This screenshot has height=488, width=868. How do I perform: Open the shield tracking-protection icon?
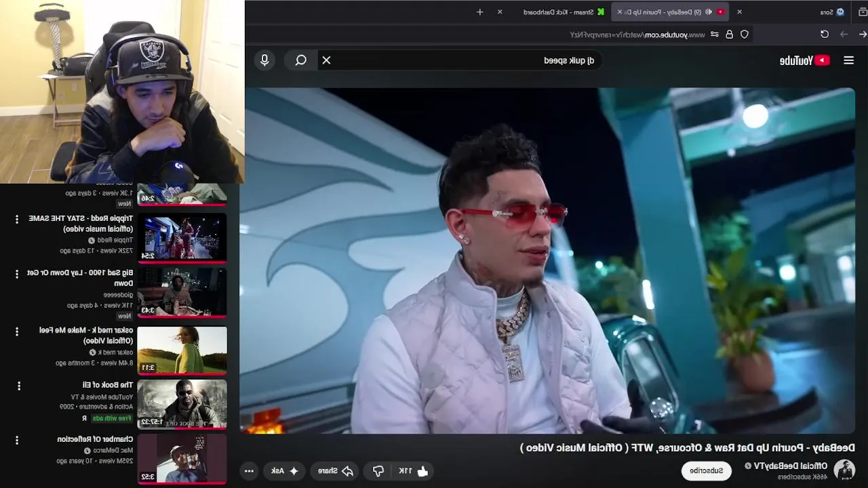point(745,34)
